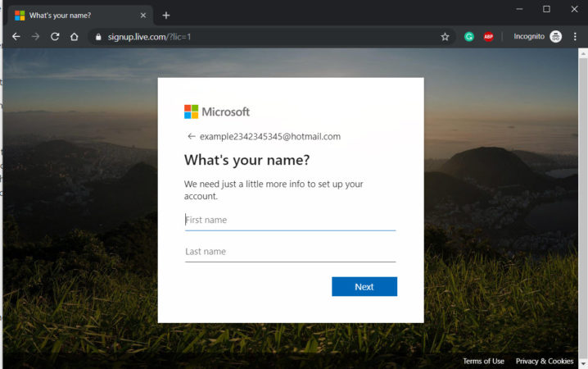
Task: Click the browser forward arrow
Action: pyautogui.click(x=36, y=36)
